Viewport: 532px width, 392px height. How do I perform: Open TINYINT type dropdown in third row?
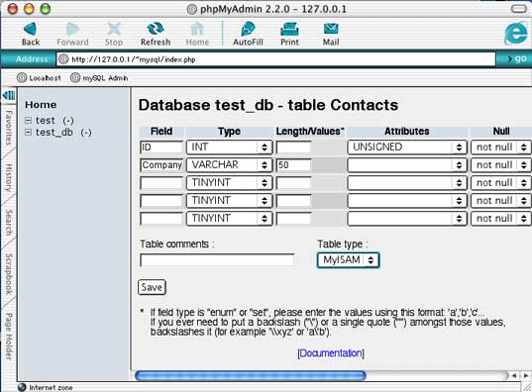coord(229,183)
